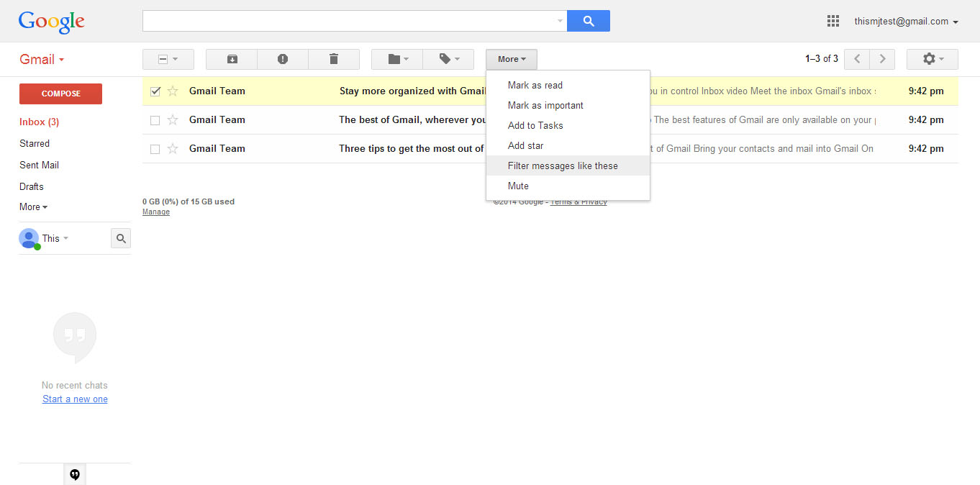Screen dimensions: 980x485
Task: Select Filter messages like these
Action: [568, 166]
